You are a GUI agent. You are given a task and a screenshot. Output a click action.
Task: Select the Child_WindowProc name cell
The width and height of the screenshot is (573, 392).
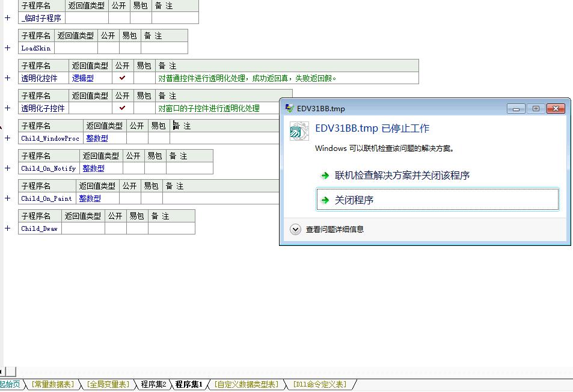coord(51,138)
